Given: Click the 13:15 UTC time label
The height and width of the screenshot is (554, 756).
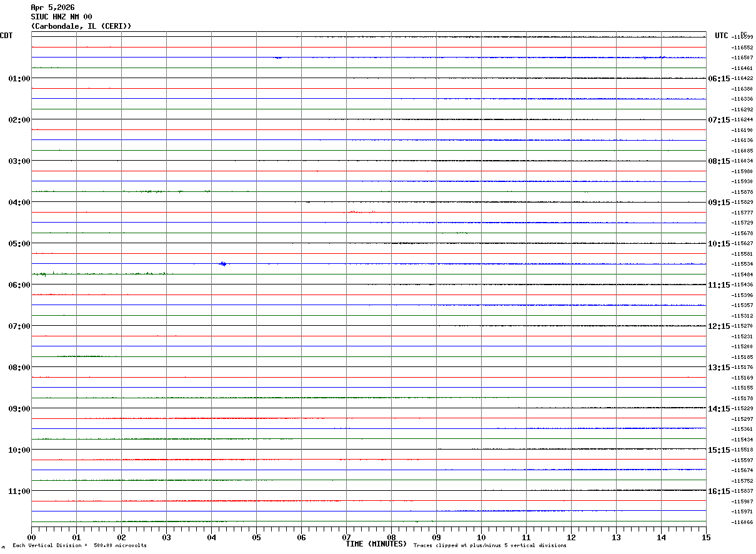Looking at the screenshot, I should [719, 368].
